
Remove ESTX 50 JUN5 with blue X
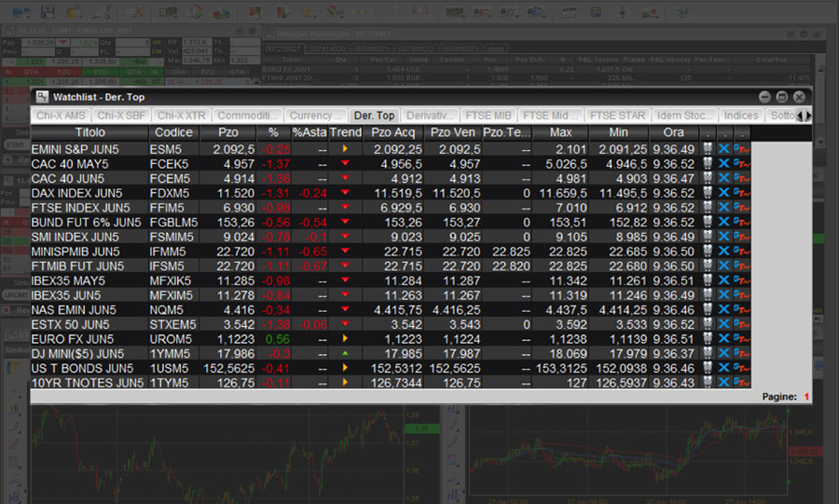tap(724, 323)
